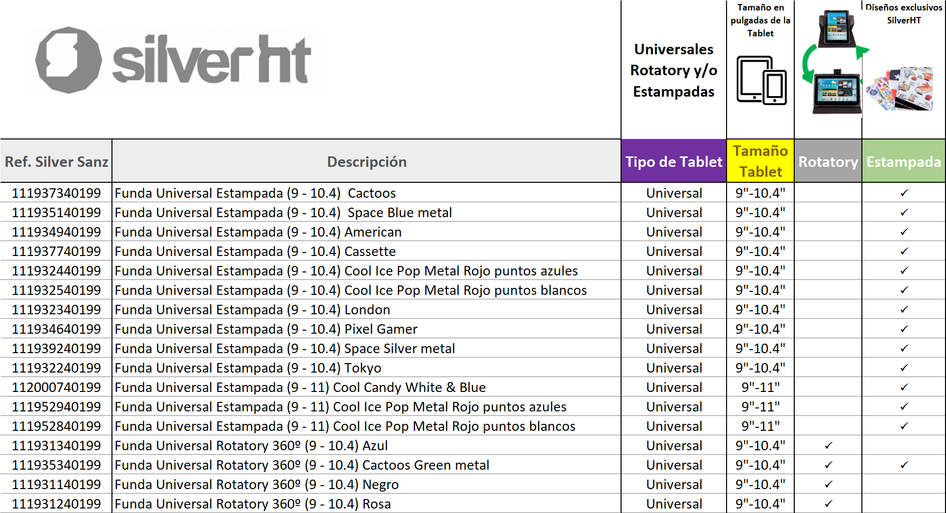Screen dimensions: 946x513
Task: Click the Estampada checkmark for Space Blue metal
Action: 904,212
